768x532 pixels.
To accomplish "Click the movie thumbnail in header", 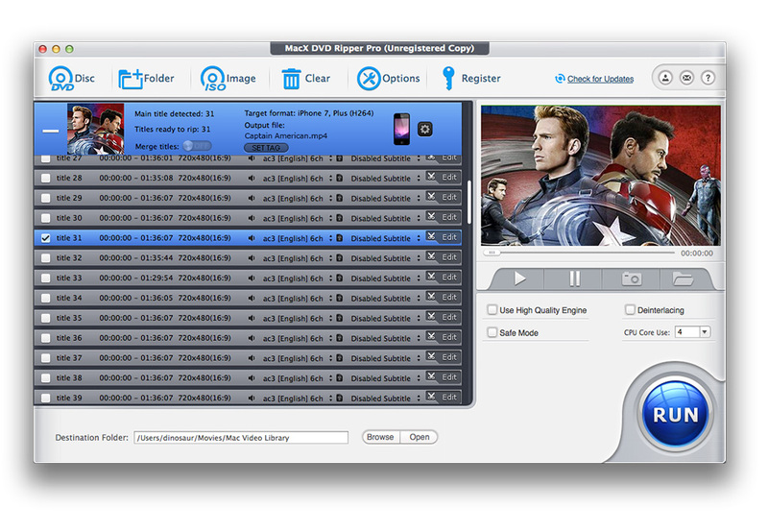I will [95, 129].
